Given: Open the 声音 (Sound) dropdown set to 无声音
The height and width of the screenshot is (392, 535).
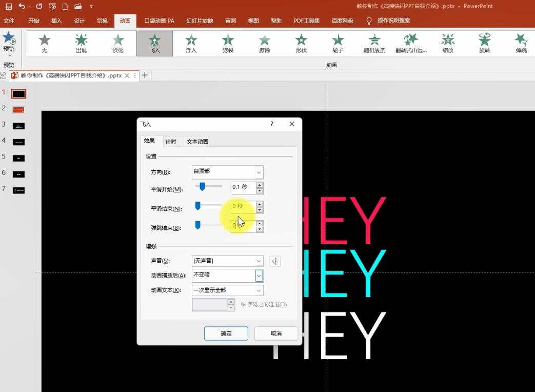Looking at the screenshot, I should 227,261.
